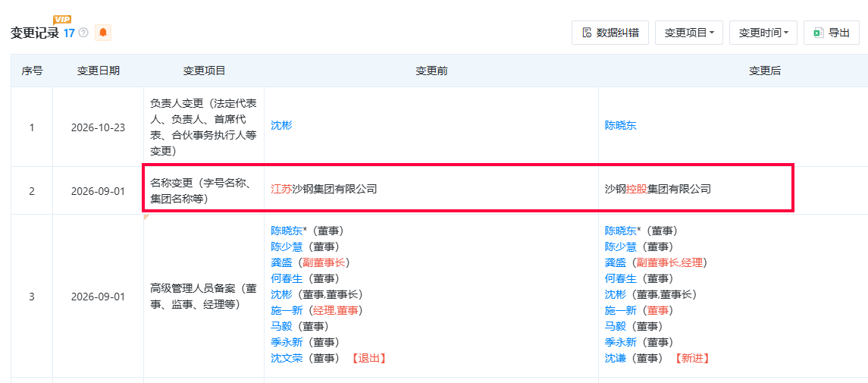This screenshot has height=383, width=868.
Task: Select date 2026-10-23 cell
Action: [x=98, y=127]
